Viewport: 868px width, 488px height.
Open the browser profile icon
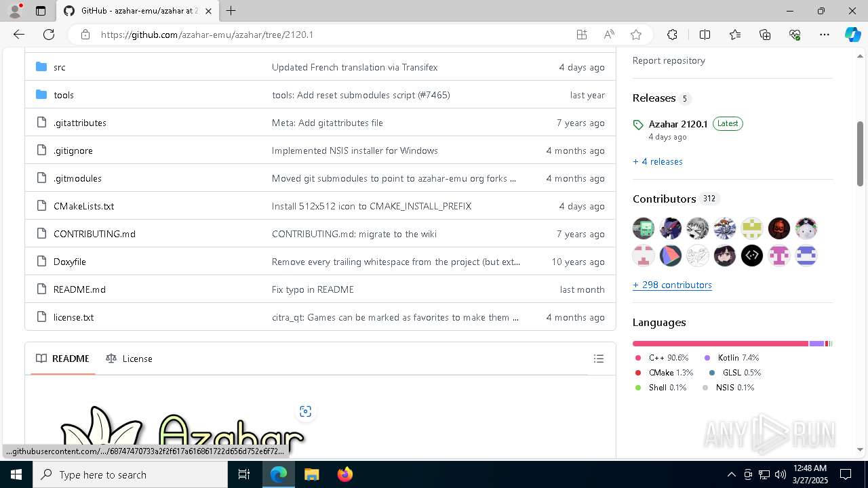pyautogui.click(x=15, y=11)
